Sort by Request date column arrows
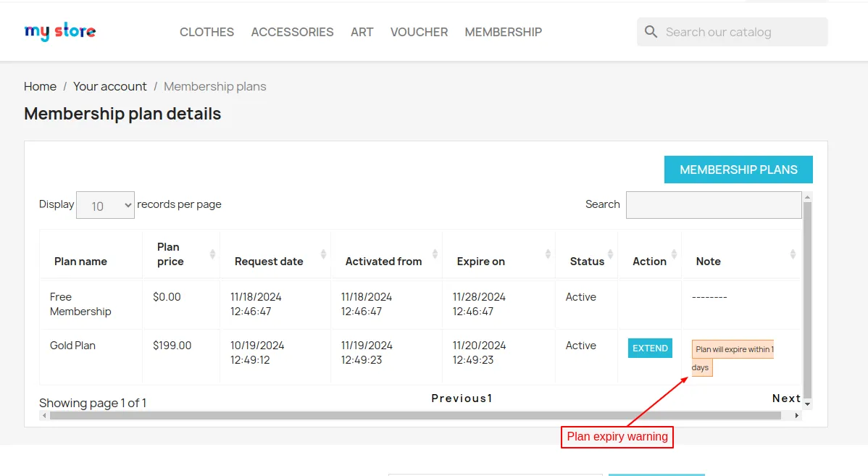868x476 pixels. (323, 254)
